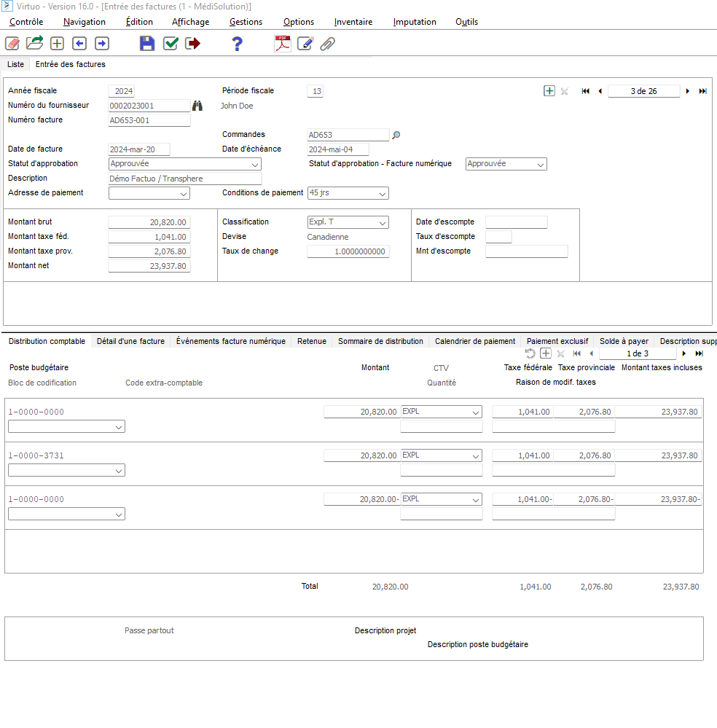
Task: Go to previous distribution line
Action: coord(591,353)
